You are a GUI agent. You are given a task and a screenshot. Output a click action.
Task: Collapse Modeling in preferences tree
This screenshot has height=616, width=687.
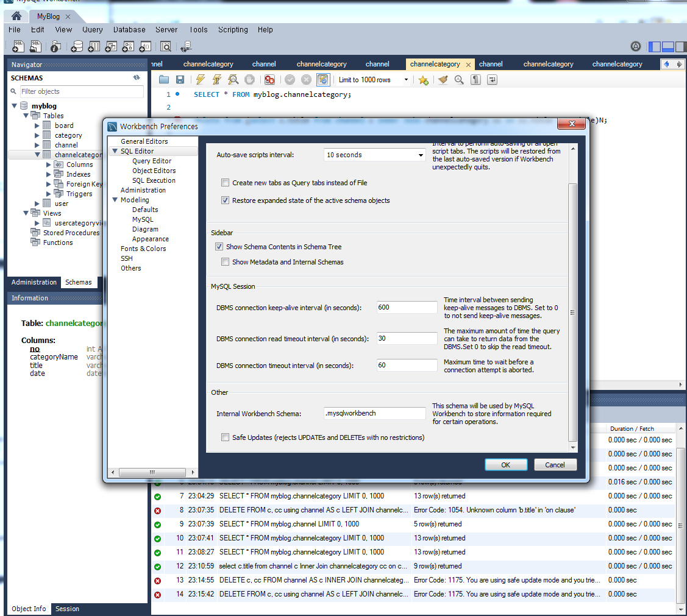[x=115, y=200]
